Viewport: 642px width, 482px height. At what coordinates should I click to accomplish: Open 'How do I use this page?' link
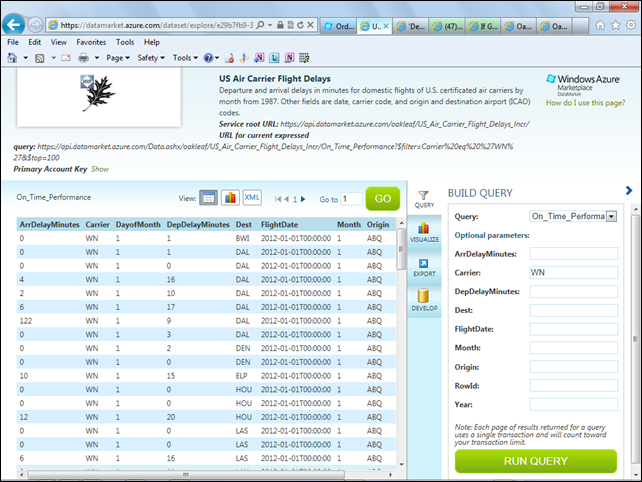coord(585,103)
